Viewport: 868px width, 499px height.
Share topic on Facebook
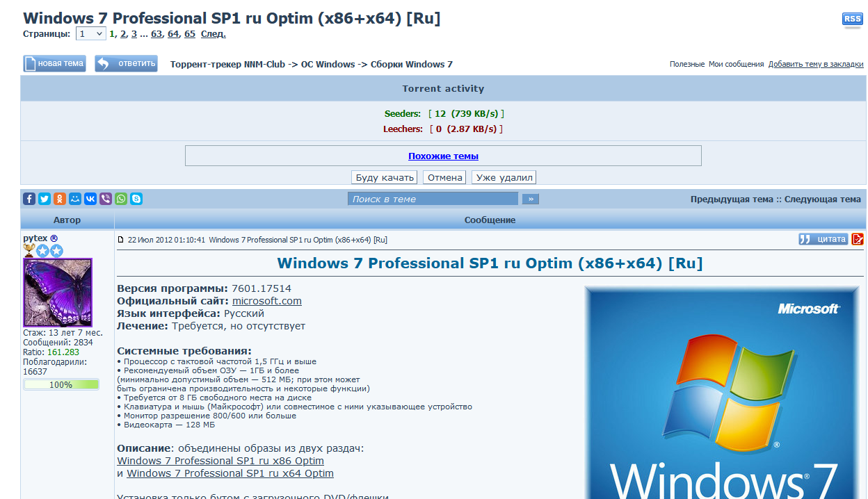pyautogui.click(x=29, y=199)
